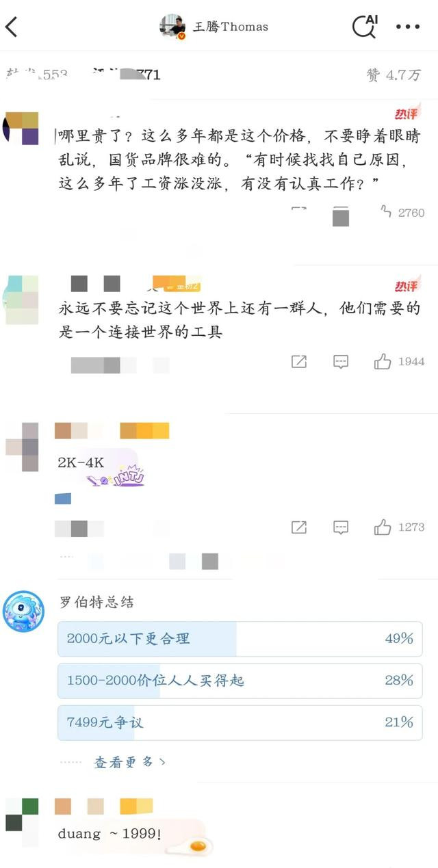Open the first commenter's avatar

[21, 128]
